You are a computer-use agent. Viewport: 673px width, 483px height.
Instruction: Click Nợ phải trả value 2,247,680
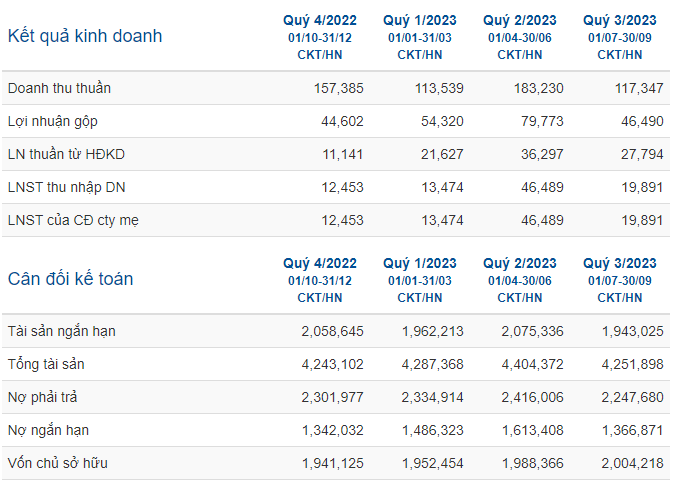pyautogui.click(x=632, y=398)
